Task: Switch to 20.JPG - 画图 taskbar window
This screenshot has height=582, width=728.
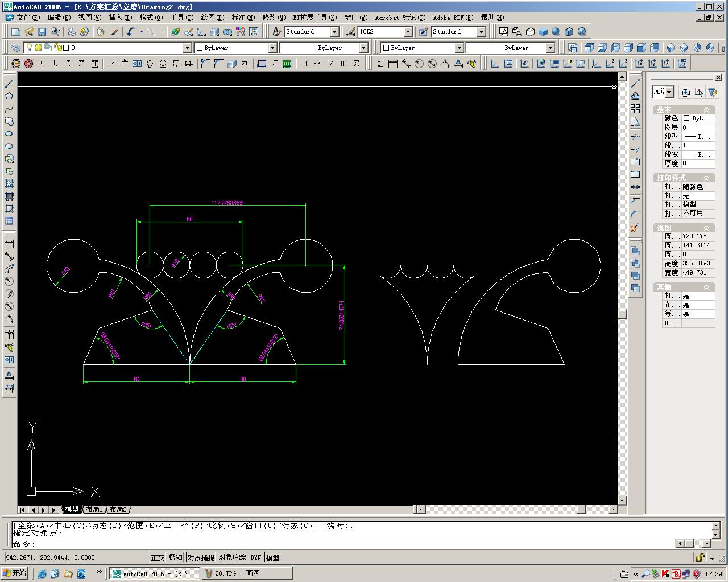Action: pyautogui.click(x=247, y=574)
